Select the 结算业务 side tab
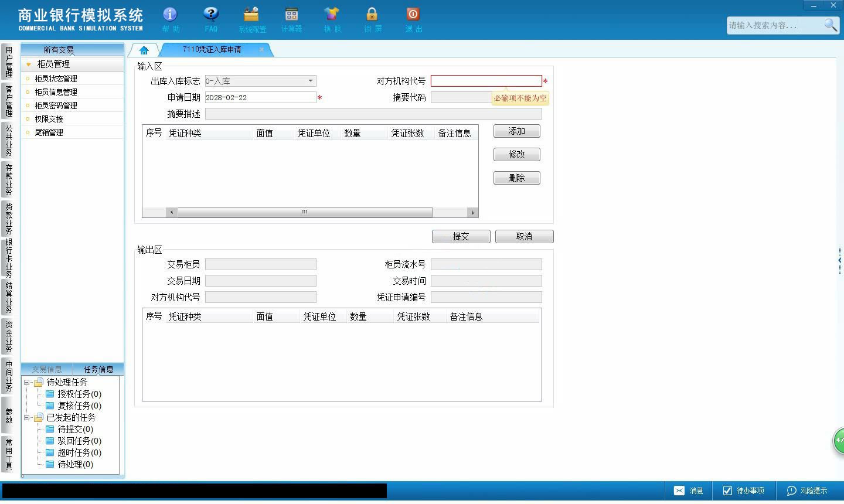 click(8, 297)
